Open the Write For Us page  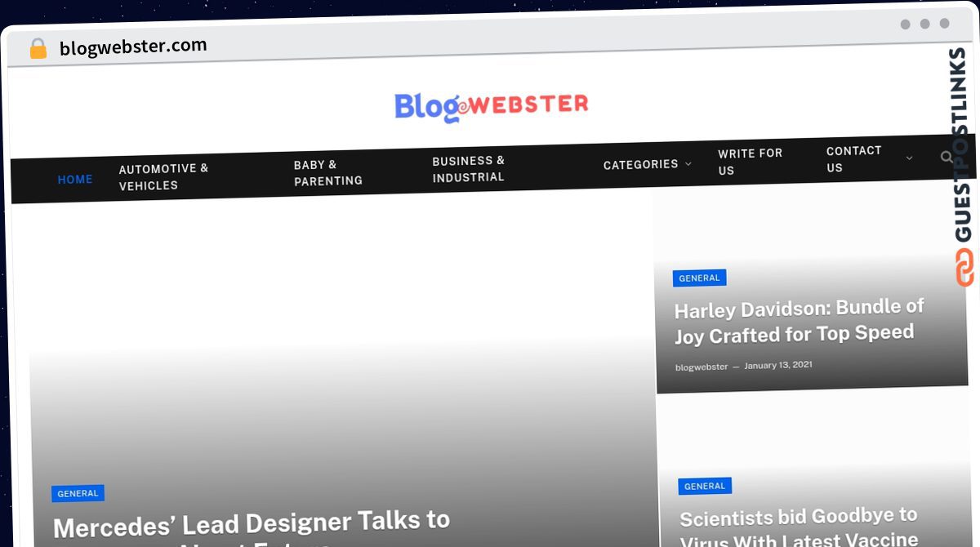click(x=750, y=162)
